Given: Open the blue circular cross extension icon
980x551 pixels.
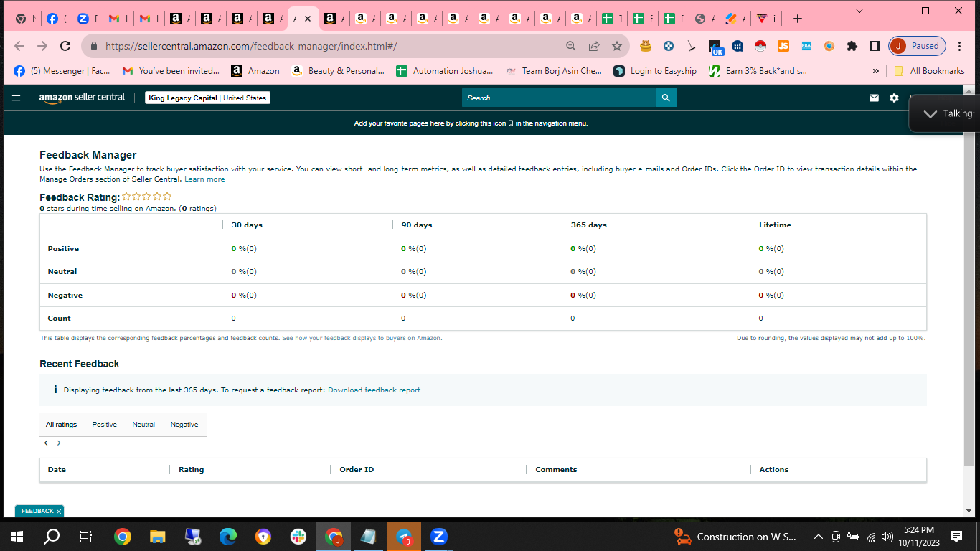Looking at the screenshot, I should click(669, 46).
